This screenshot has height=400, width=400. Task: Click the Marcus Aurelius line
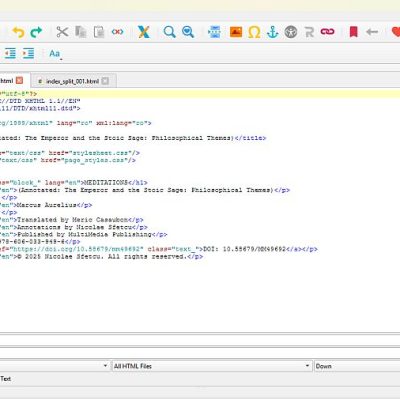[46, 205]
